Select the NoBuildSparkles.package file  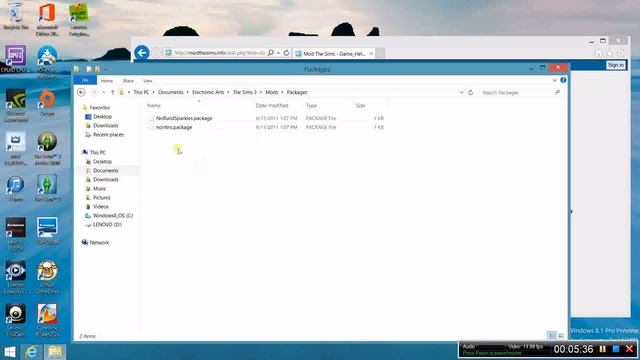184,118
